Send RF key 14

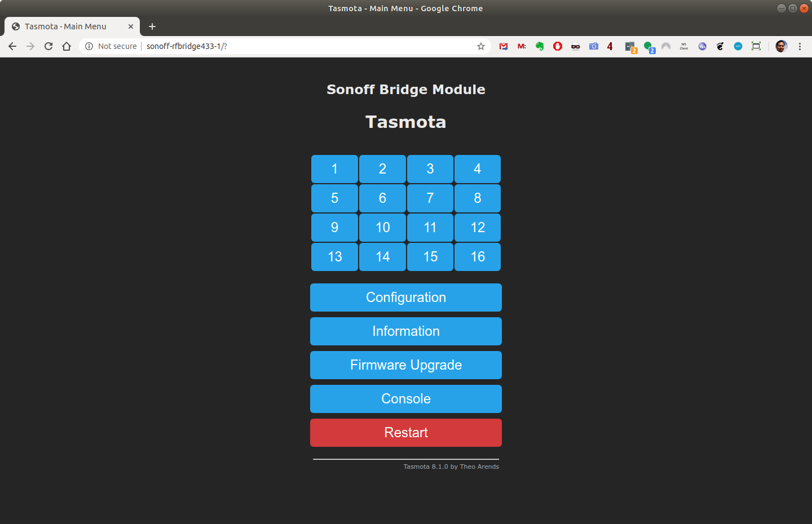pos(382,257)
